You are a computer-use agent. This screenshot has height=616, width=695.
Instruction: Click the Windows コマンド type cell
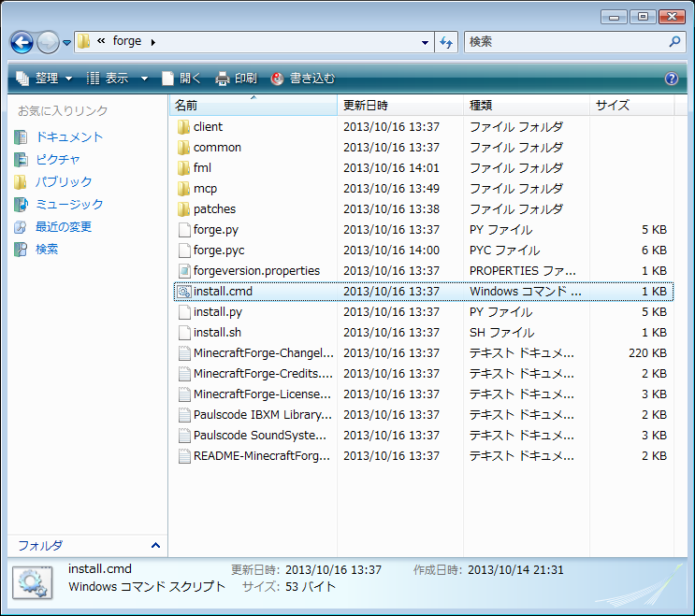(x=526, y=292)
